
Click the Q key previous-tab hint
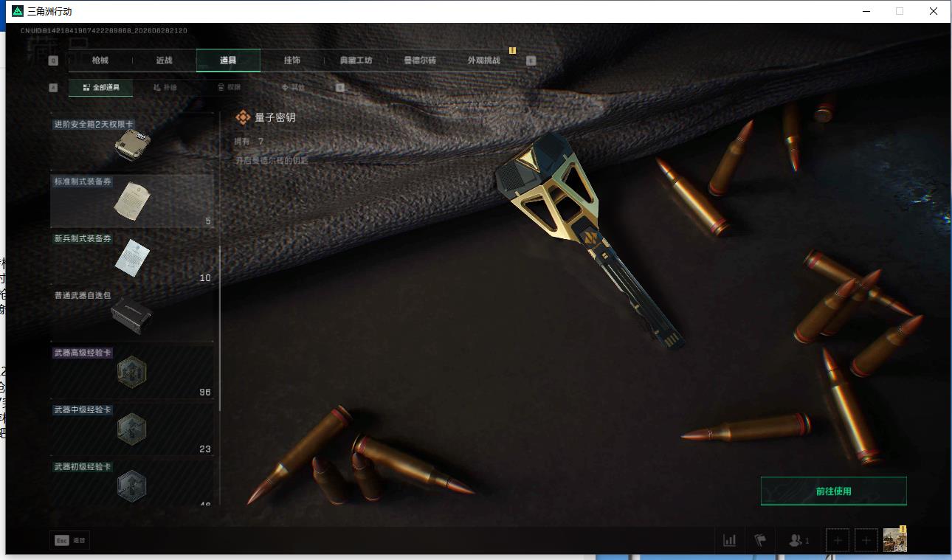pyautogui.click(x=53, y=61)
